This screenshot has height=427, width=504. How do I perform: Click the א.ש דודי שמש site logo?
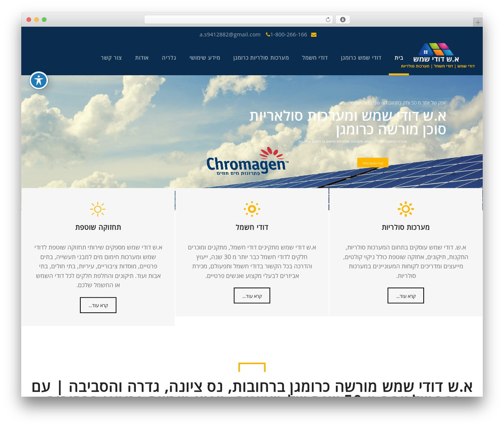click(x=438, y=56)
